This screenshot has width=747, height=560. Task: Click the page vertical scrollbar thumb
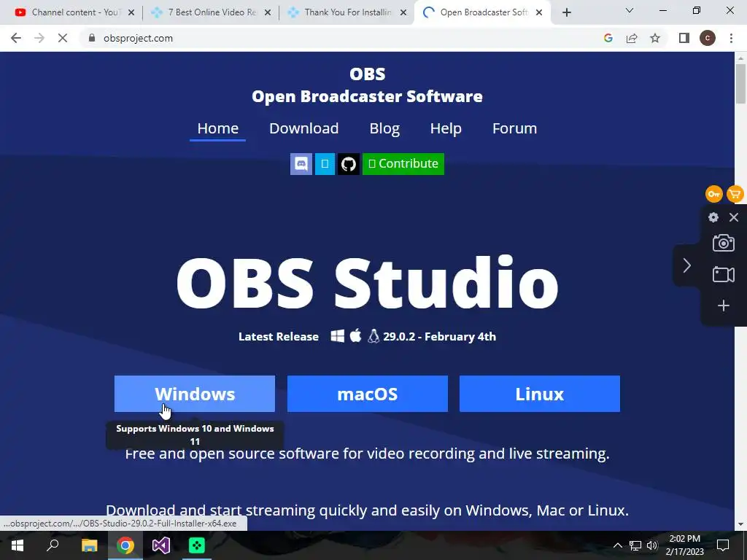740,83
